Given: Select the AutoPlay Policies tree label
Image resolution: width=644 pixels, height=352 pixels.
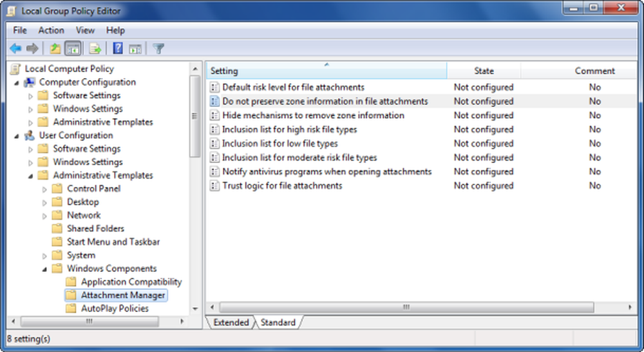Looking at the screenshot, I should pyautogui.click(x=115, y=308).
